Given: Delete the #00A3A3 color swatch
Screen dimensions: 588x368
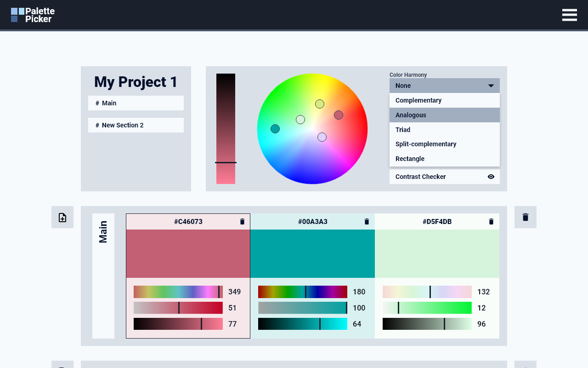Looking at the screenshot, I should pos(367,221).
